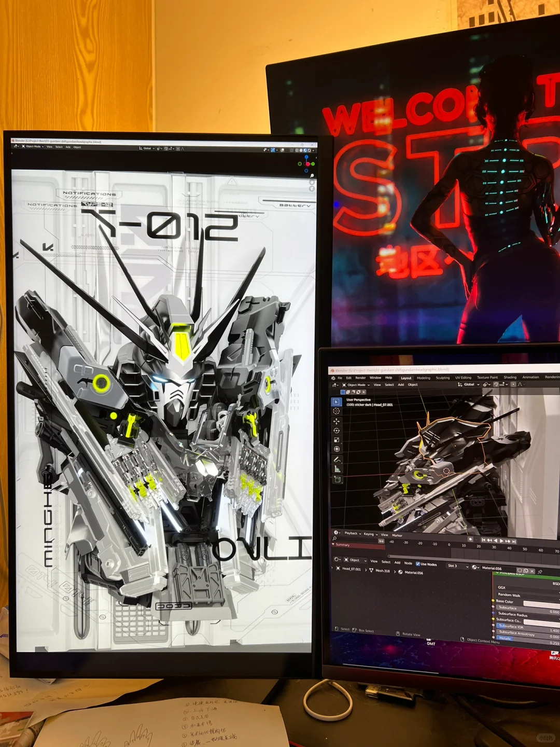
Task: Open the Playback dropdown in the timeline
Action: pyautogui.click(x=353, y=533)
